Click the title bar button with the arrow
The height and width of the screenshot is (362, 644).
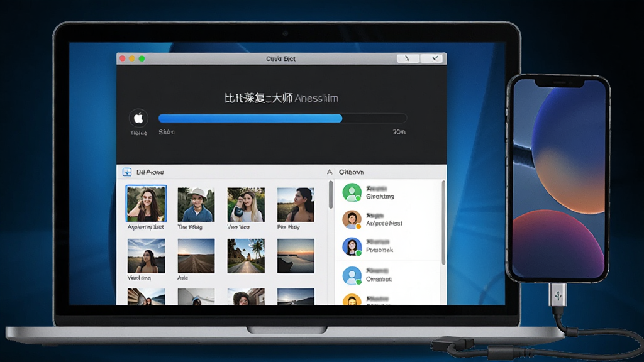coord(408,58)
